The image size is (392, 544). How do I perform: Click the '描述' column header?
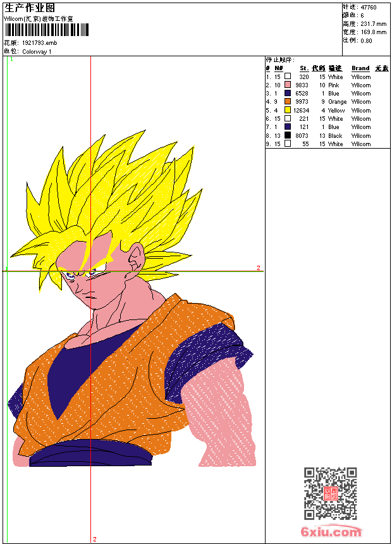tap(335, 68)
